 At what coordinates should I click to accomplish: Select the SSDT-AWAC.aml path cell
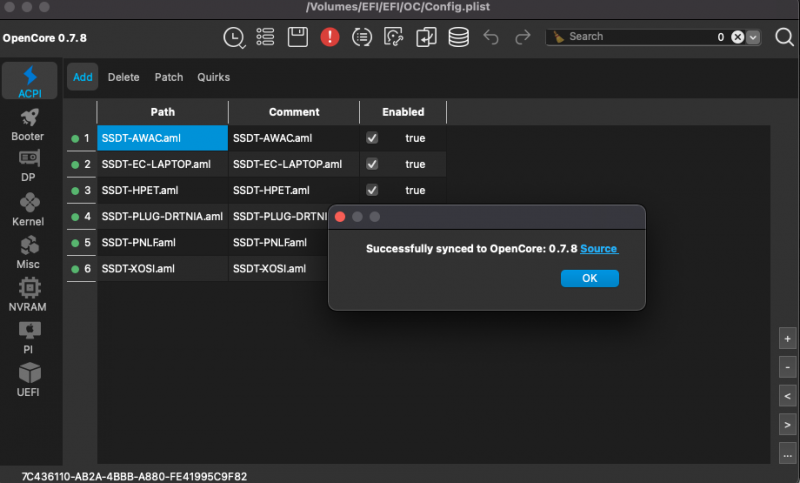pyautogui.click(x=162, y=138)
